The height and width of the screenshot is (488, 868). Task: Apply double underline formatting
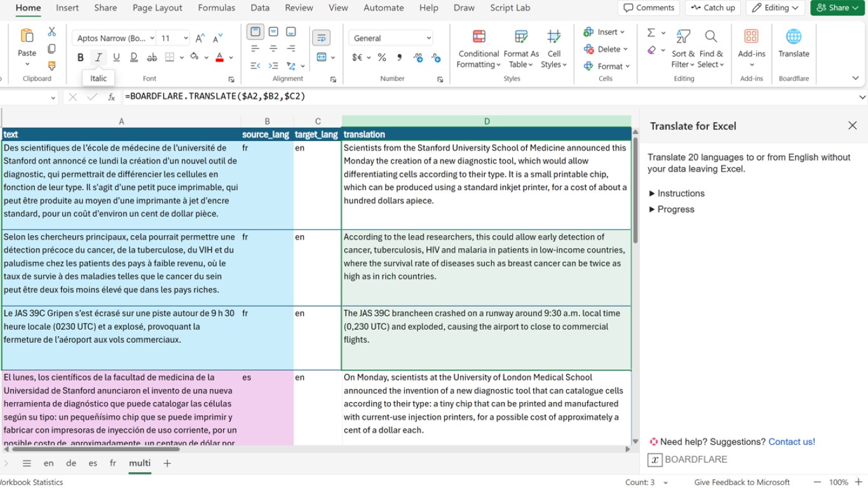[x=134, y=57]
